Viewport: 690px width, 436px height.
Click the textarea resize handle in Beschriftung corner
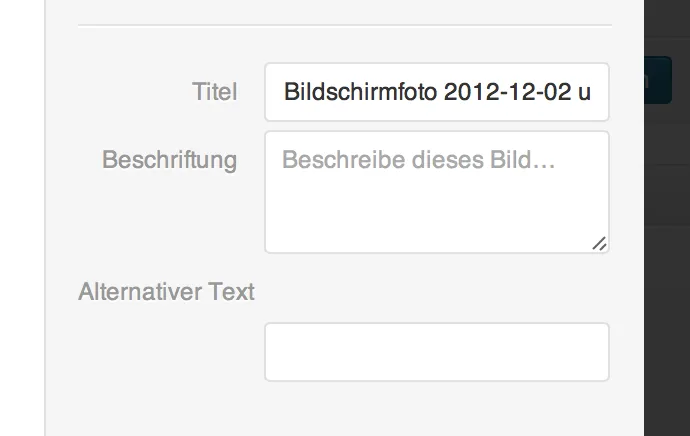(x=599, y=243)
